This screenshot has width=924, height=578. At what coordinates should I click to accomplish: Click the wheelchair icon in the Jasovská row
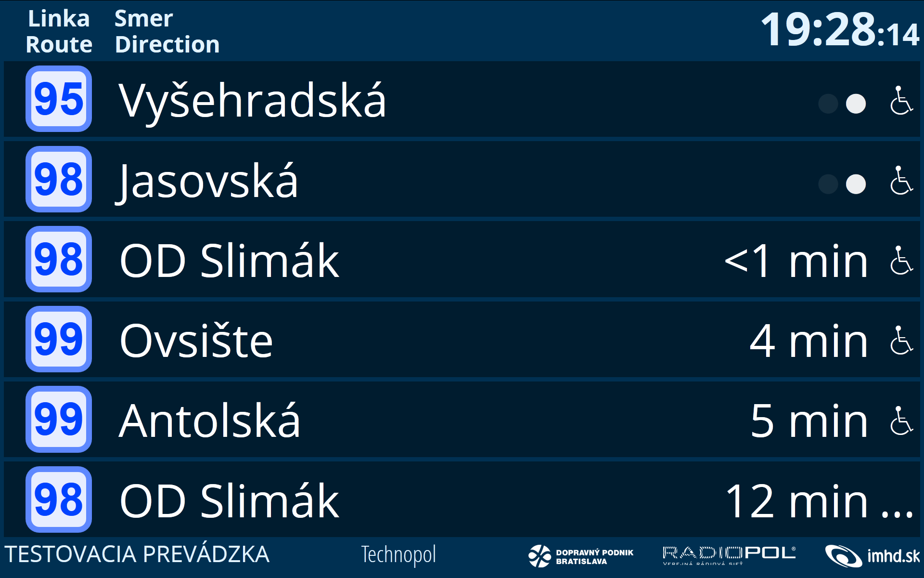click(901, 181)
